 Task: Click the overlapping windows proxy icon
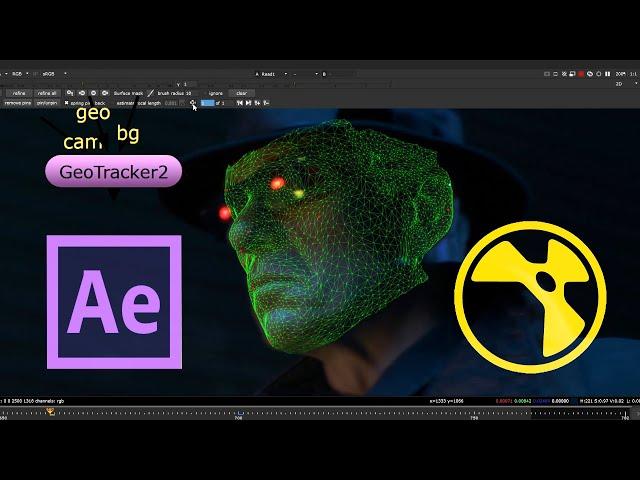(572, 74)
